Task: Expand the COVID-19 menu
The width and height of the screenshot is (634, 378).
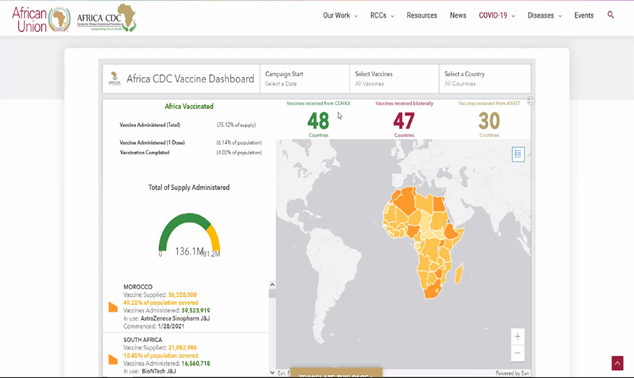Action: pyautogui.click(x=497, y=15)
